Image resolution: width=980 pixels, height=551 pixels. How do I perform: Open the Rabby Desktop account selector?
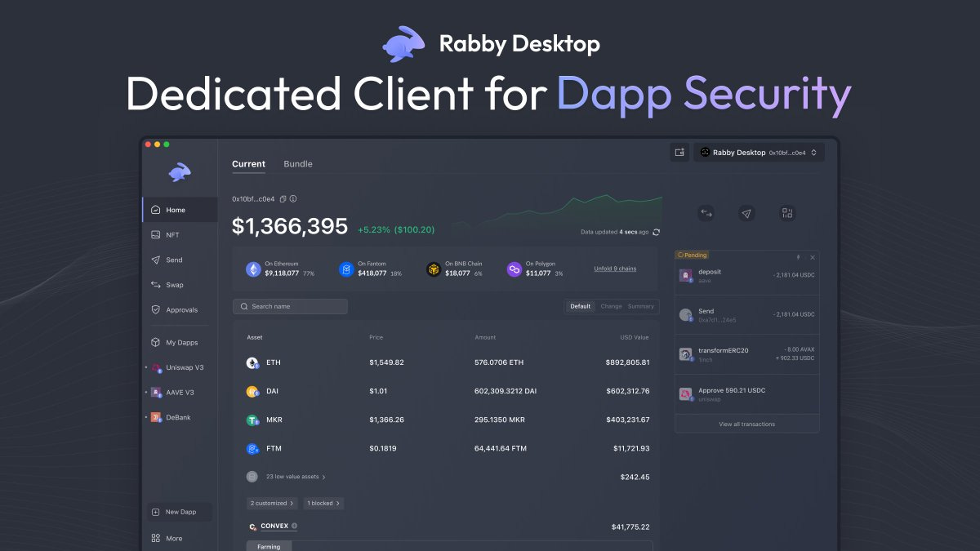(x=759, y=152)
